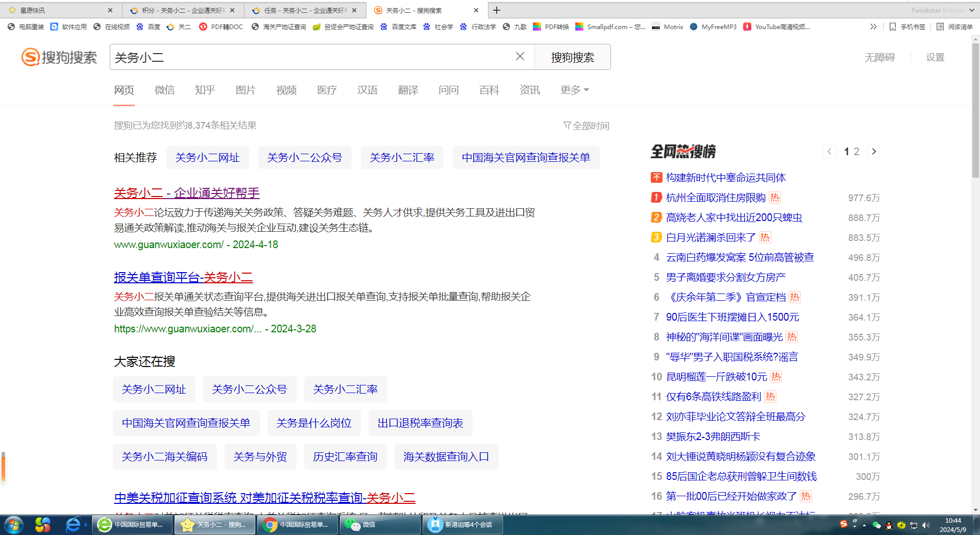Click 历史汇率查询 suggestion
Screen dimensions: 980x535
point(345,457)
